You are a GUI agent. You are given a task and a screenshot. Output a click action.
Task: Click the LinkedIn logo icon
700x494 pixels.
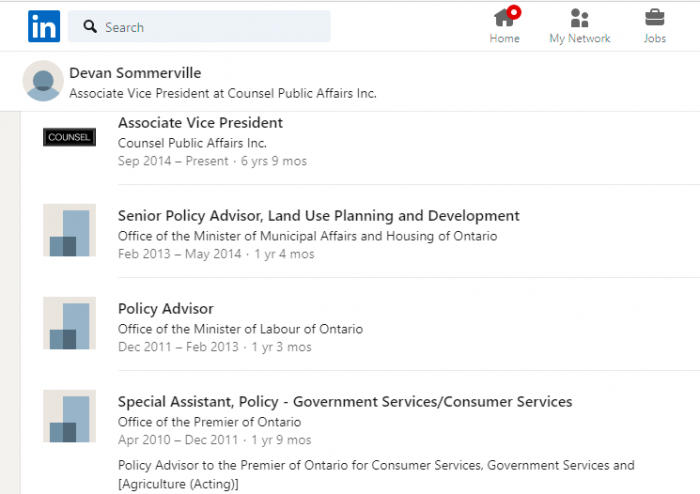click(x=44, y=26)
